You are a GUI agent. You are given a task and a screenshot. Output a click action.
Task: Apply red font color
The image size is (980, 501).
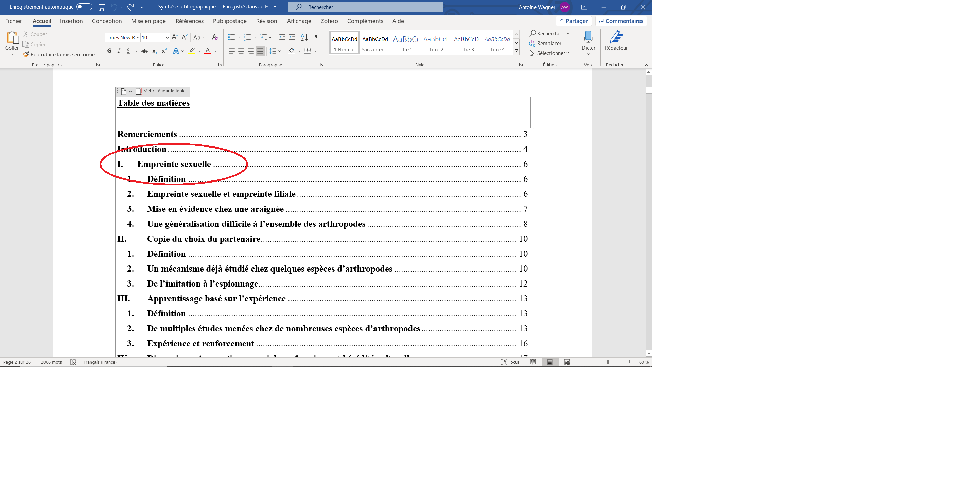point(208,51)
